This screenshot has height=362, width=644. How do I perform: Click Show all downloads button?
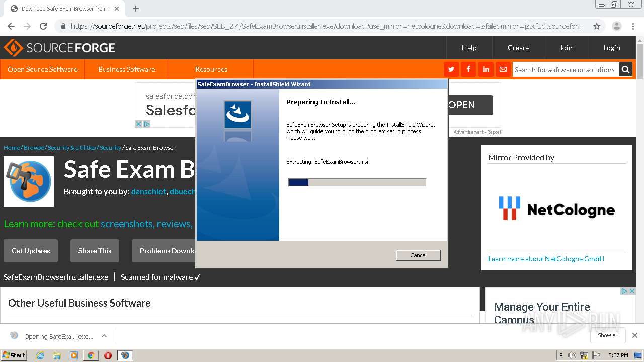(608, 335)
